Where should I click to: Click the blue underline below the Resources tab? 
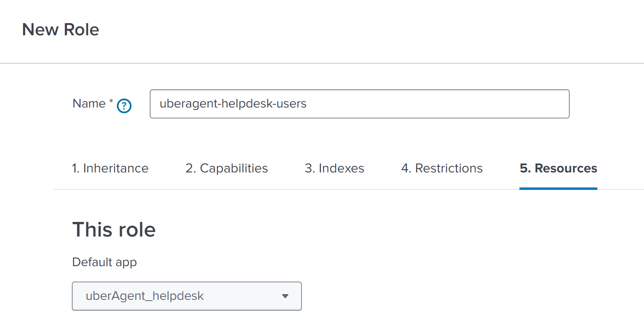558,189
